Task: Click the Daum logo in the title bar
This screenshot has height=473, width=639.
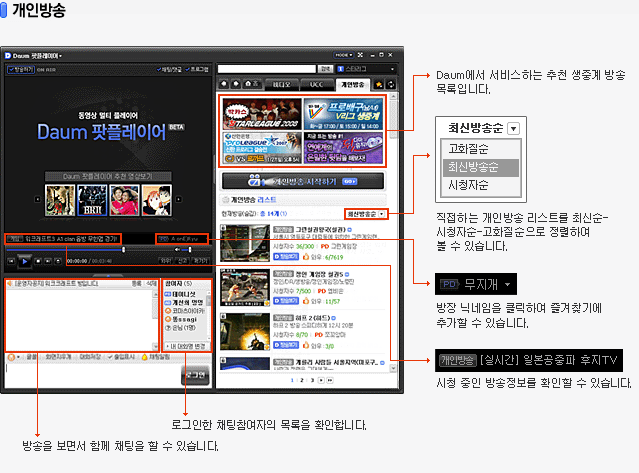Action: (7, 55)
